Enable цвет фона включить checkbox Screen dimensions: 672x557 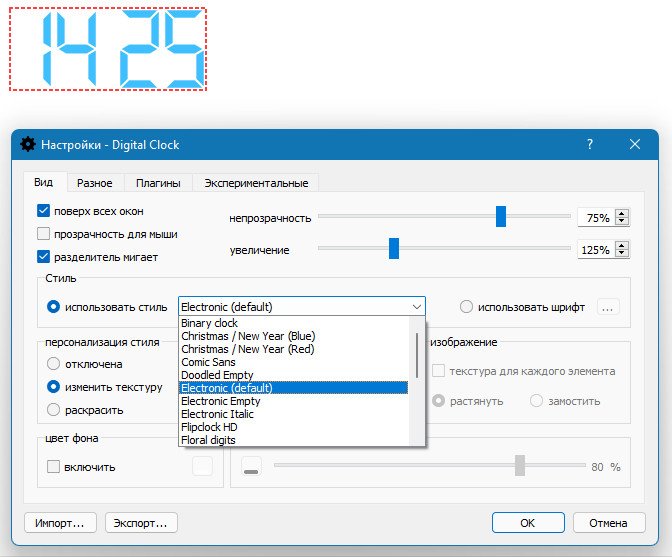point(53,467)
